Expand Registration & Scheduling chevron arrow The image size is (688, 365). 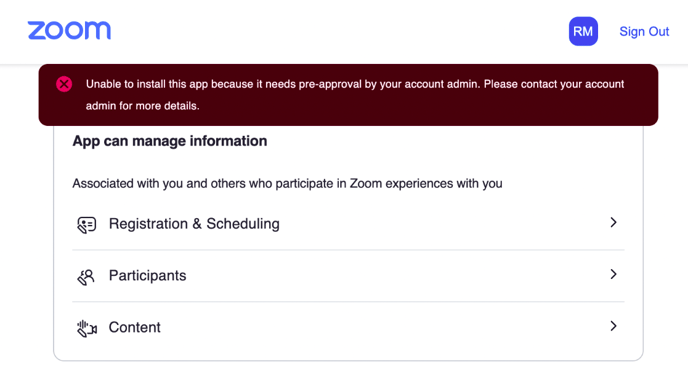[x=613, y=222]
